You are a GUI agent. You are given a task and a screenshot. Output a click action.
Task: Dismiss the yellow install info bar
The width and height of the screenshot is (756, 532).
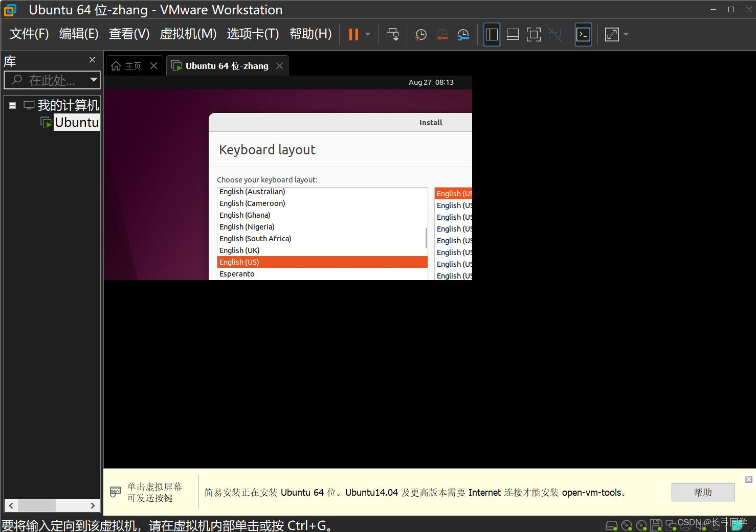pyautogui.click(x=749, y=479)
